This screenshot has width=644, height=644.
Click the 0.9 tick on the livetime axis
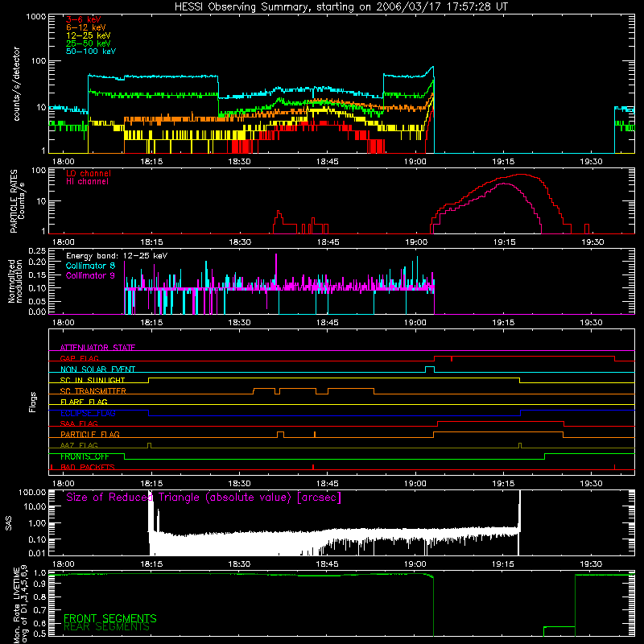40,584
